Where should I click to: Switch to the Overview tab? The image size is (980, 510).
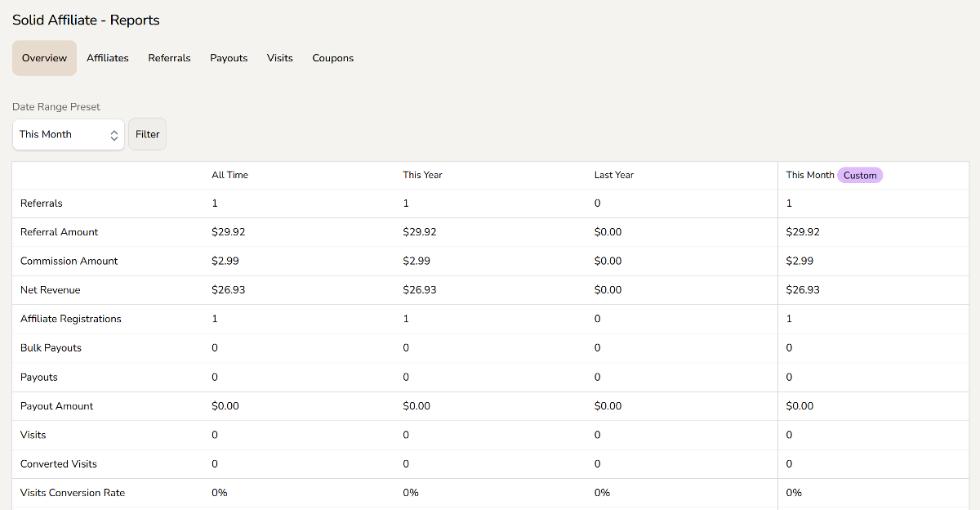pyautogui.click(x=44, y=58)
